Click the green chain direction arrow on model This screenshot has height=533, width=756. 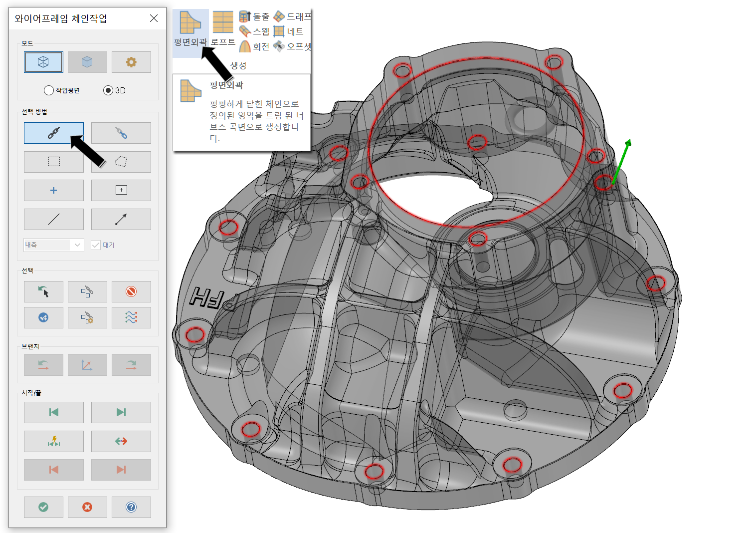(x=621, y=162)
